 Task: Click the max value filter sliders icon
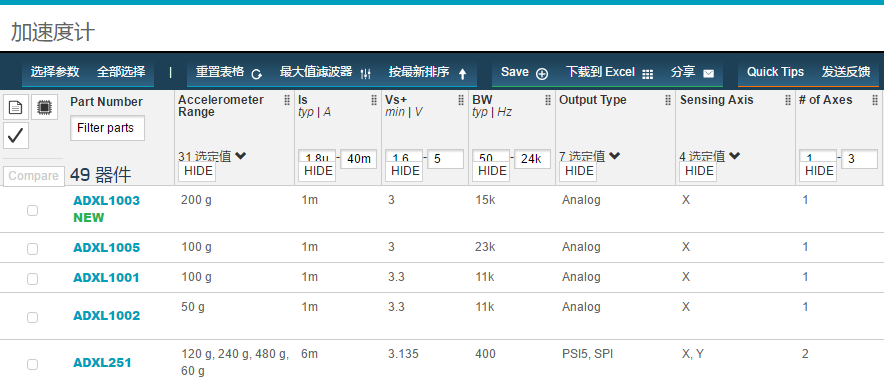point(365,74)
